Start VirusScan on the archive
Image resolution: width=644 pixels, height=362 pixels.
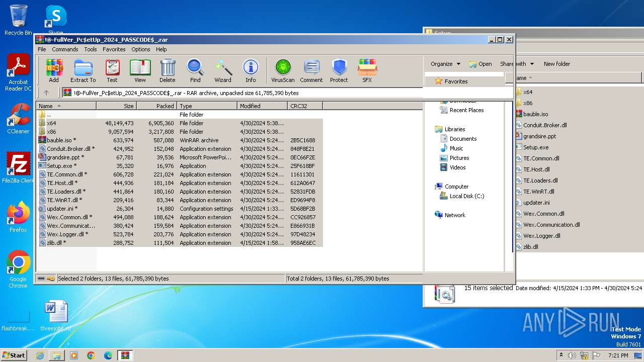pyautogui.click(x=283, y=71)
